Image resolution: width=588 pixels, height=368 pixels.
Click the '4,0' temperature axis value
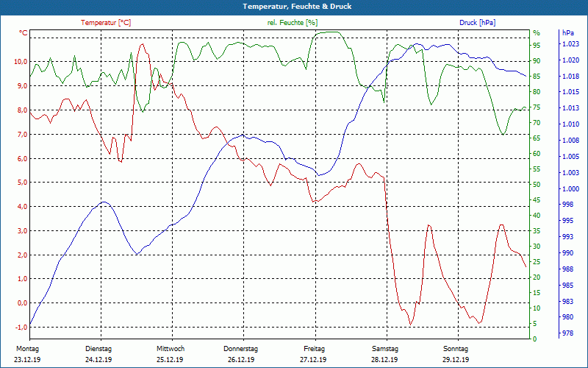22,207
